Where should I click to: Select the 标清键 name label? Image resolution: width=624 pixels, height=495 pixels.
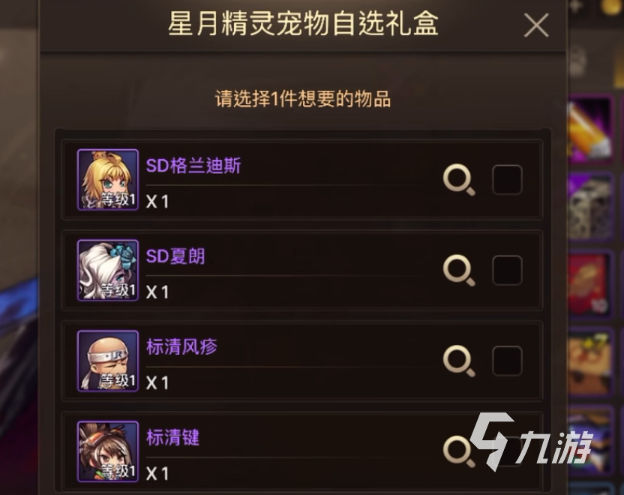(x=173, y=438)
